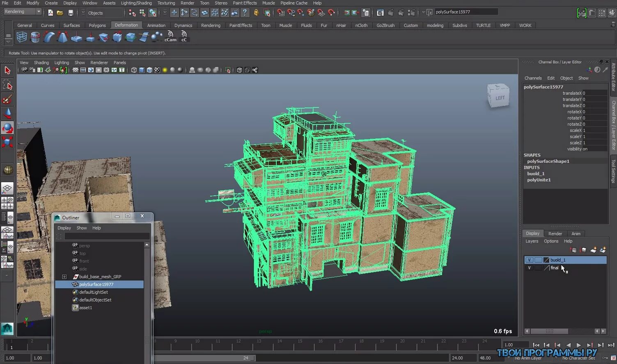The height and width of the screenshot is (364, 617).
Task: Click the time range slider bar
Action: 204,358
